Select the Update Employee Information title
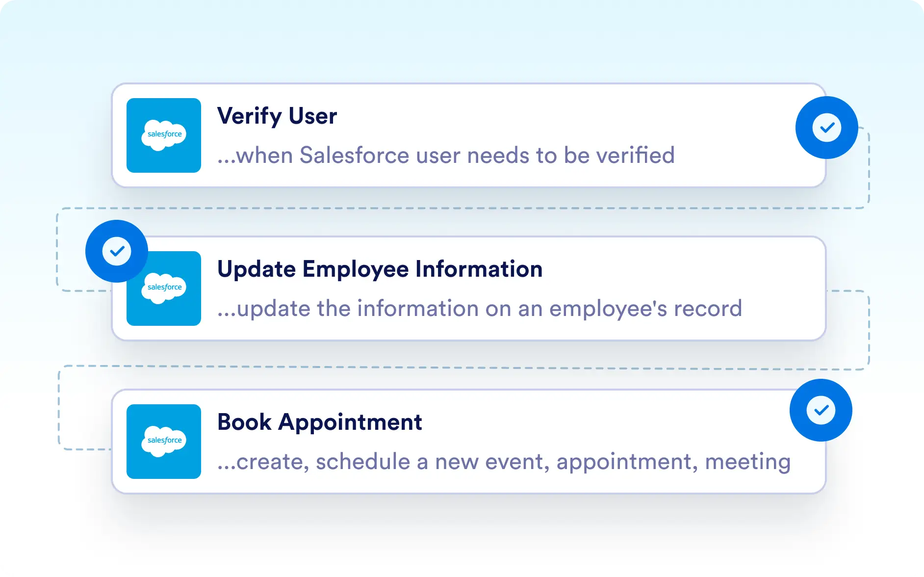The image size is (924, 577). click(x=380, y=269)
